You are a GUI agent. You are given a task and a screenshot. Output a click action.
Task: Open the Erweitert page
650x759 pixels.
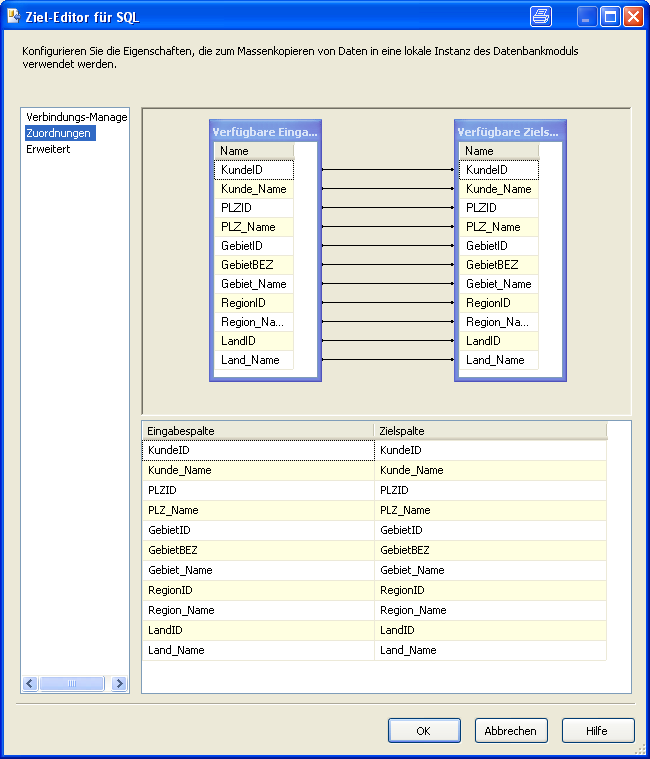tap(48, 149)
